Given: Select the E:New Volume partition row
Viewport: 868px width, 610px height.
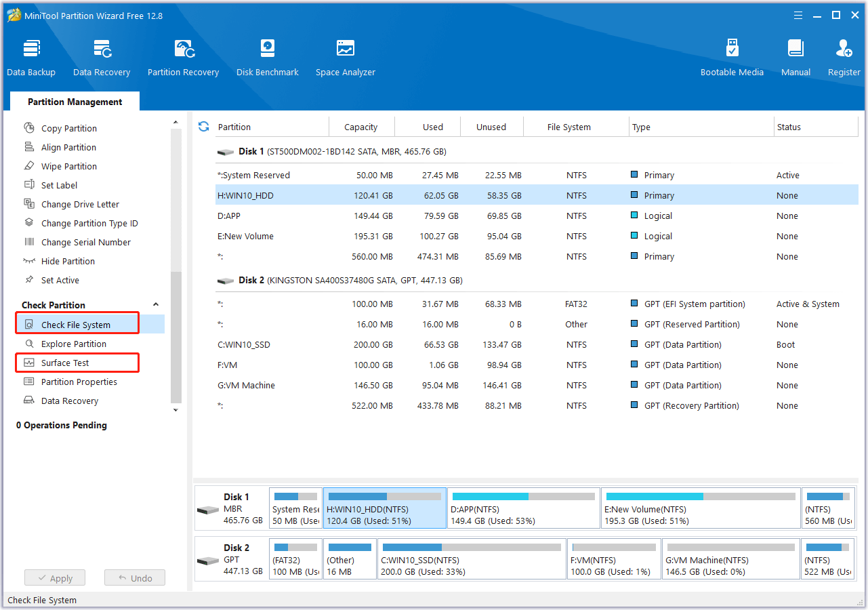Looking at the screenshot, I should tap(537, 236).
